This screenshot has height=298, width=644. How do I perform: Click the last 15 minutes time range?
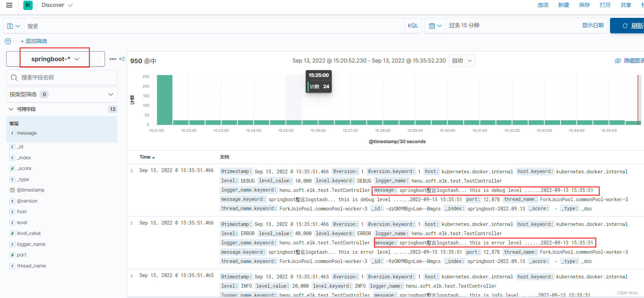(x=464, y=25)
